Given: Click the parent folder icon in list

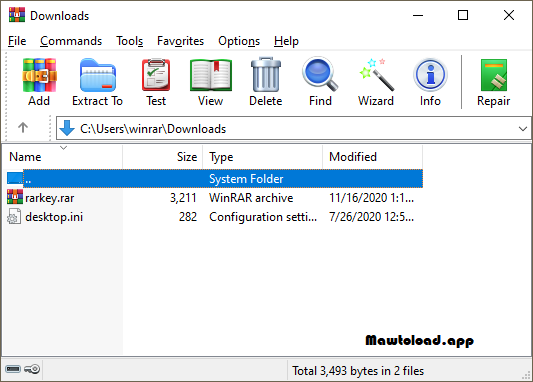Looking at the screenshot, I should [15, 178].
